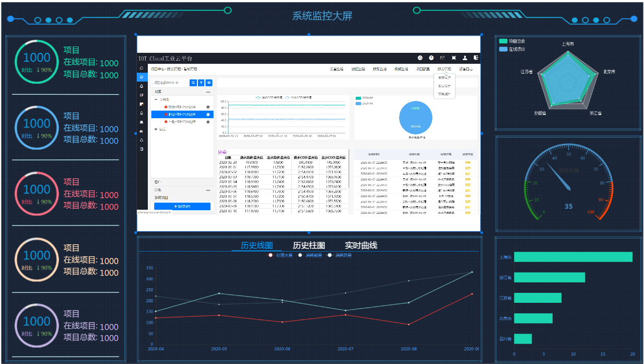
Task: Switch to the 实时曲线 tab
Action: (x=361, y=245)
